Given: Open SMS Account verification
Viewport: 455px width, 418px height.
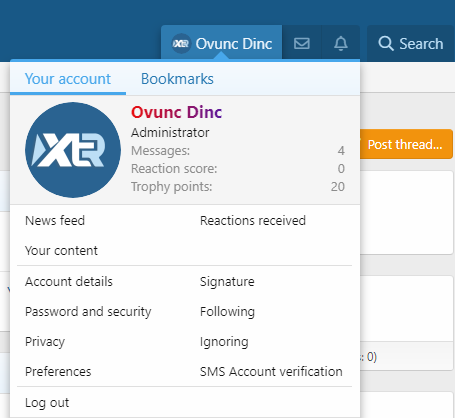Looking at the screenshot, I should [x=271, y=372].
